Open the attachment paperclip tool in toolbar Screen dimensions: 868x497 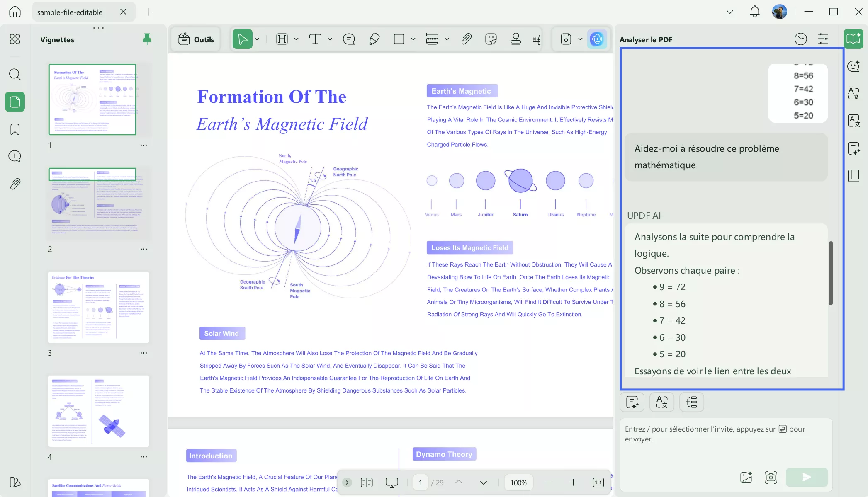coord(466,39)
